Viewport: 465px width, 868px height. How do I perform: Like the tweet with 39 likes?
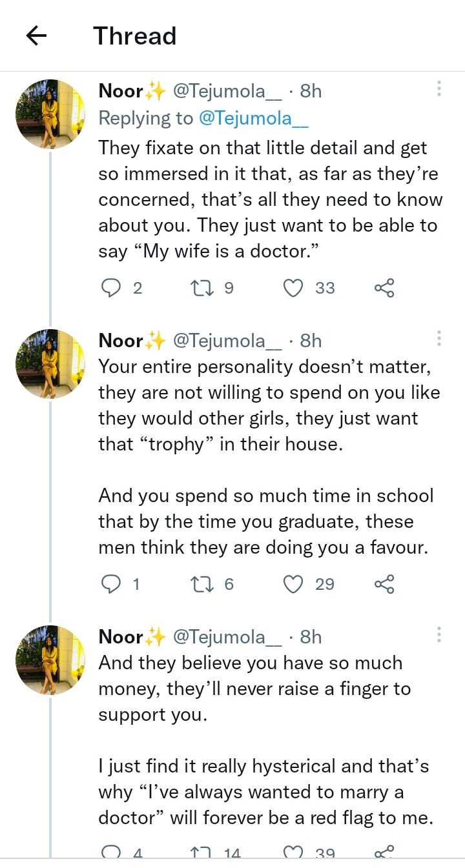tap(294, 853)
